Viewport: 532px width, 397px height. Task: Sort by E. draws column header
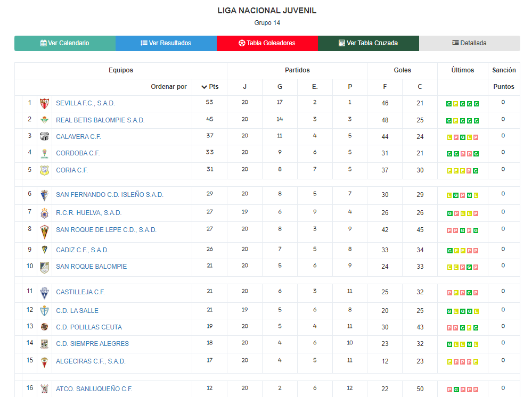pos(315,87)
